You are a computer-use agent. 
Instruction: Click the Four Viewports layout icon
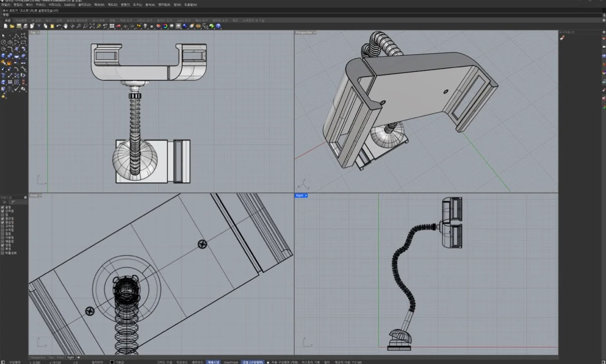pos(112,26)
